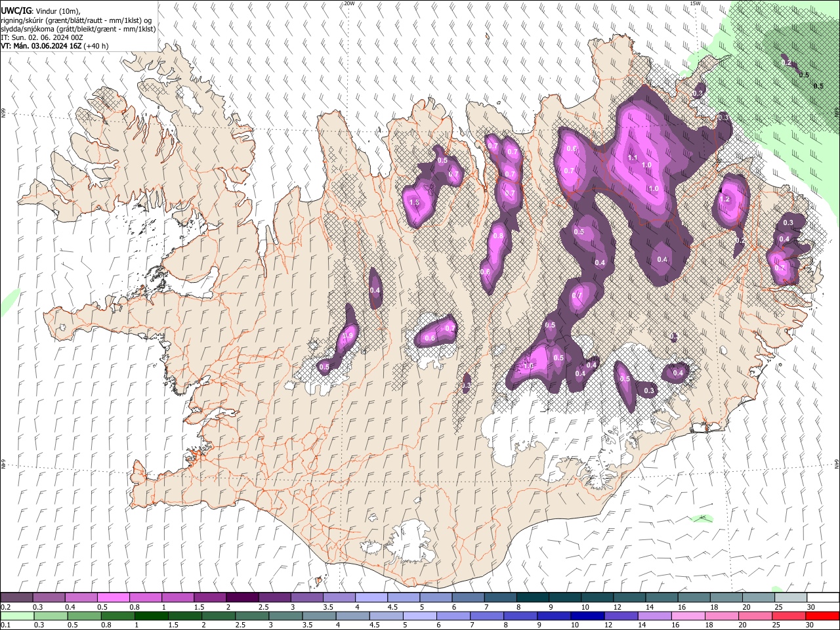Click the valid time "VT: Mán. 03.06.2024 16Z"

point(41,46)
